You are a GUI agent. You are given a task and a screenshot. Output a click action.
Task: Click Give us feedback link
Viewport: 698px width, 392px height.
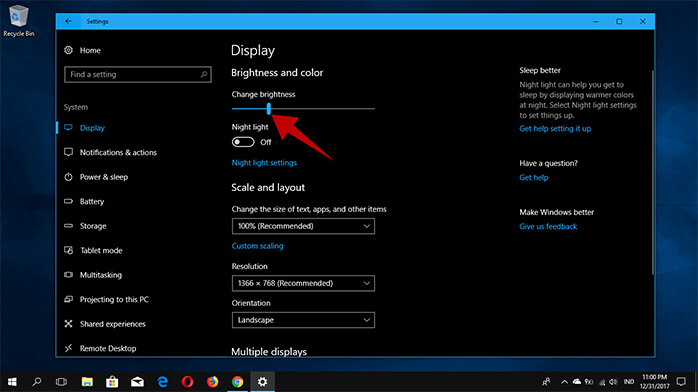coord(548,226)
